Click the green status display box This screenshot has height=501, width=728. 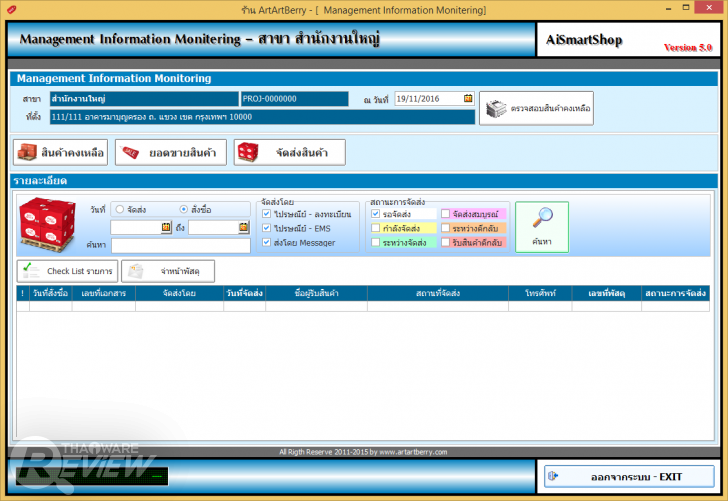click(92, 476)
